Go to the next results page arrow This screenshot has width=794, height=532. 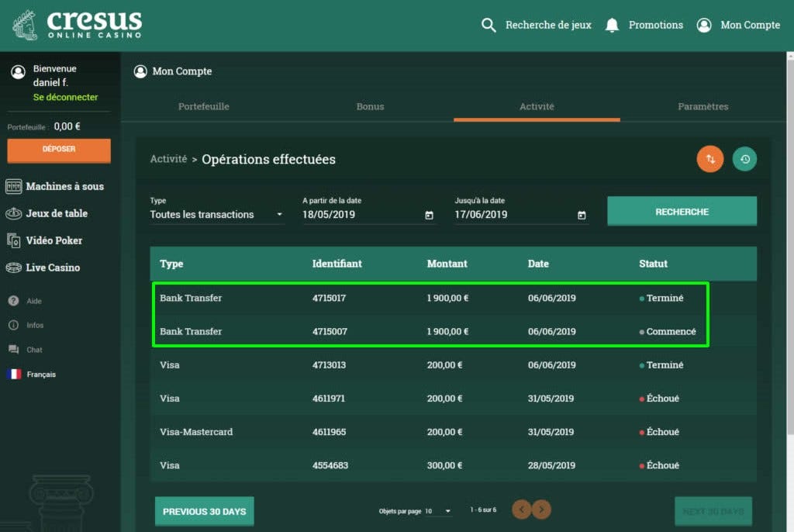click(x=540, y=510)
